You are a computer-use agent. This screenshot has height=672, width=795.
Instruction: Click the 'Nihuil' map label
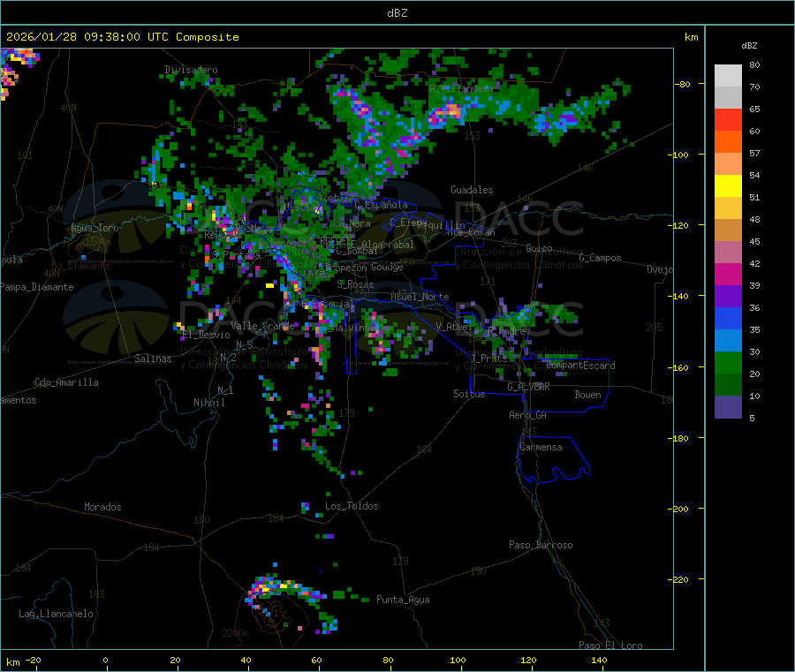208,403
